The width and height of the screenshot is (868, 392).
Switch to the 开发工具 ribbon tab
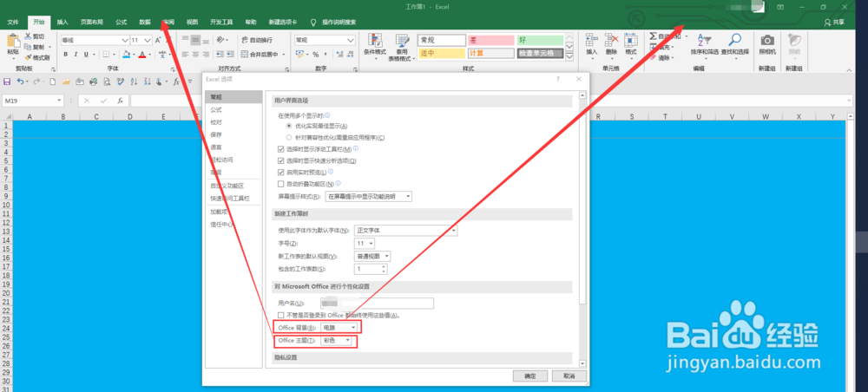[221, 23]
